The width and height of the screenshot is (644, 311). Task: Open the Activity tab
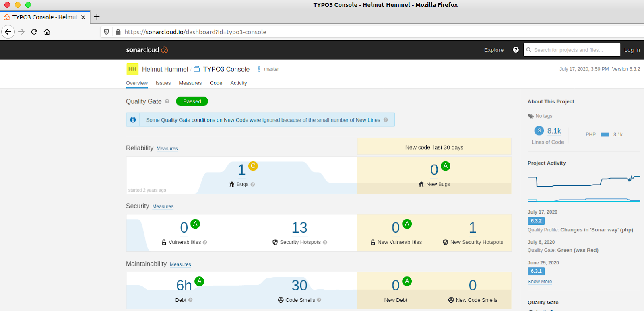point(238,83)
